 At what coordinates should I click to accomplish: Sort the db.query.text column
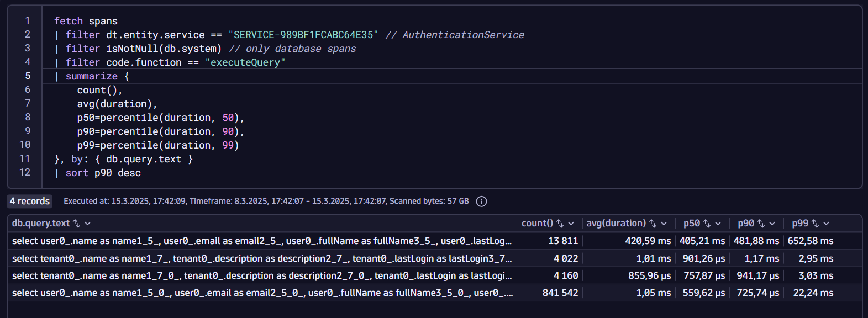[77, 224]
